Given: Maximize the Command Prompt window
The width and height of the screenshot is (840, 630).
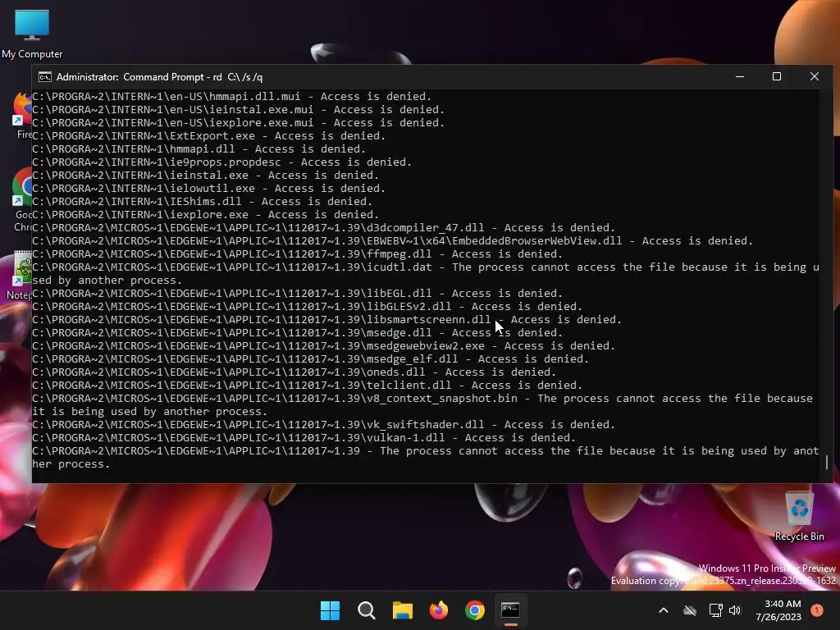Looking at the screenshot, I should pos(777,77).
